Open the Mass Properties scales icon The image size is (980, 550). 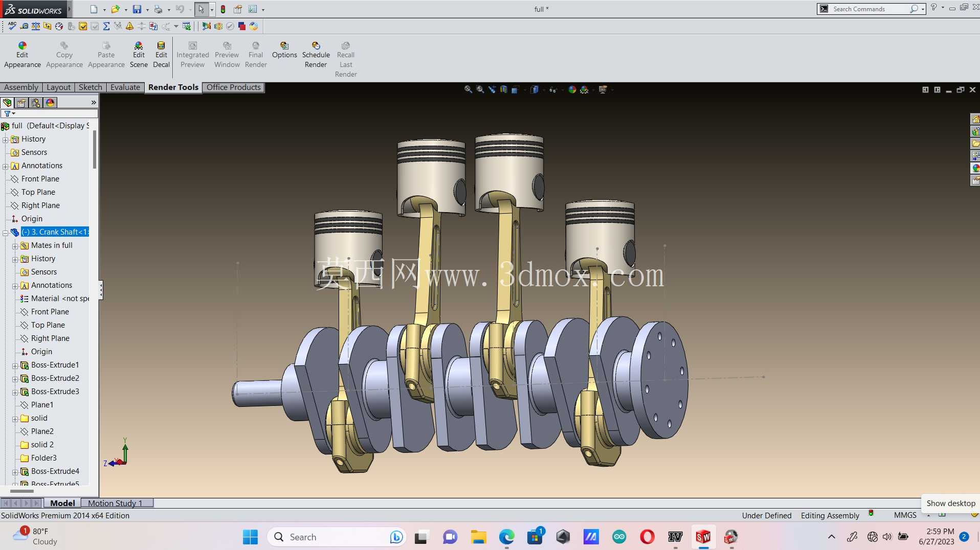[x=36, y=26]
